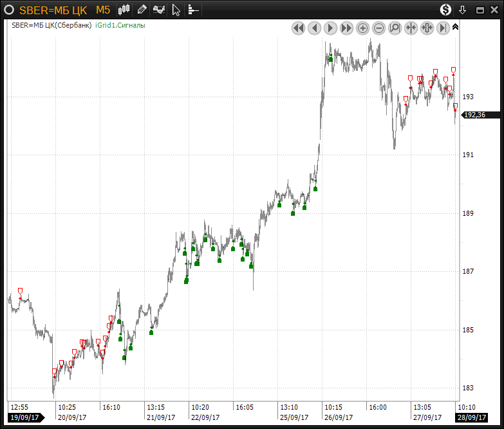Select the cursor pointer tool
The image size is (504, 429).
[x=176, y=10]
